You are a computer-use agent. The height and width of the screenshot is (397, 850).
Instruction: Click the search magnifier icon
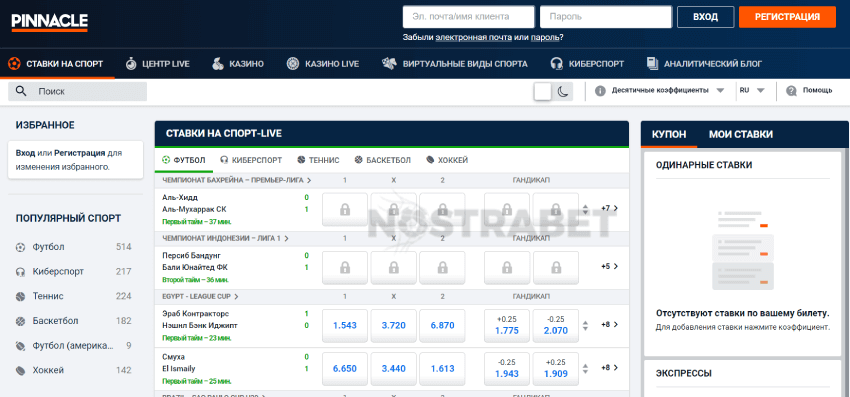(22, 91)
